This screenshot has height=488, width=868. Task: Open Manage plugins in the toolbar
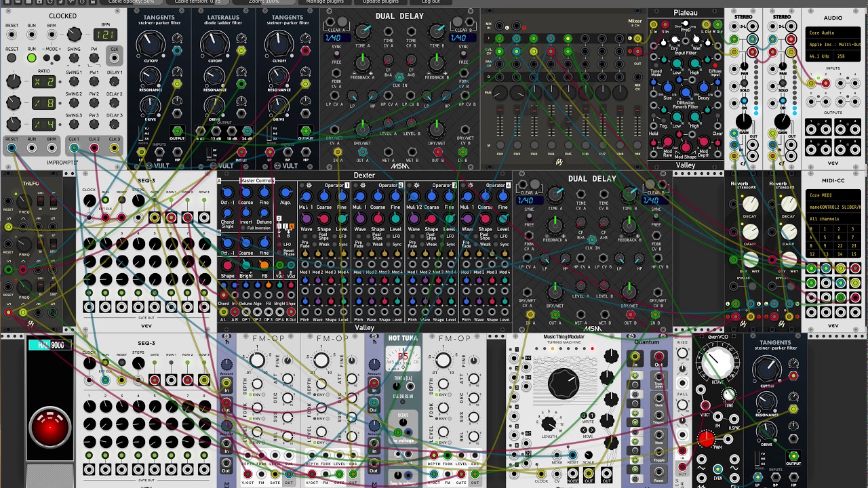(x=325, y=2)
